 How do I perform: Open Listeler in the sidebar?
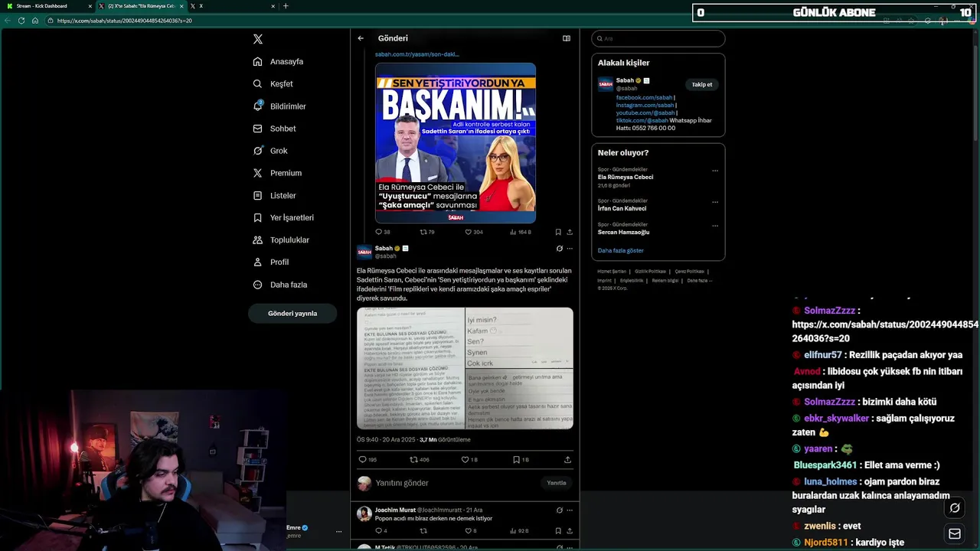point(274,195)
